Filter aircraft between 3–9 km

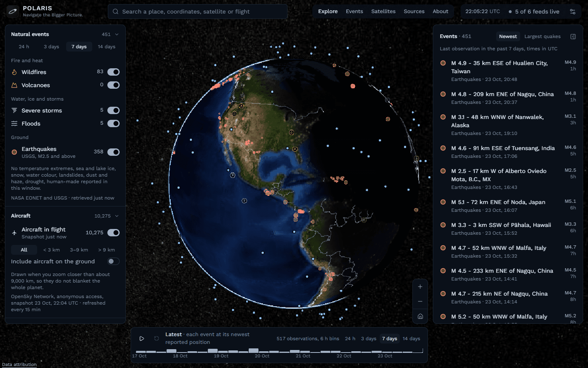(x=79, y=250)
